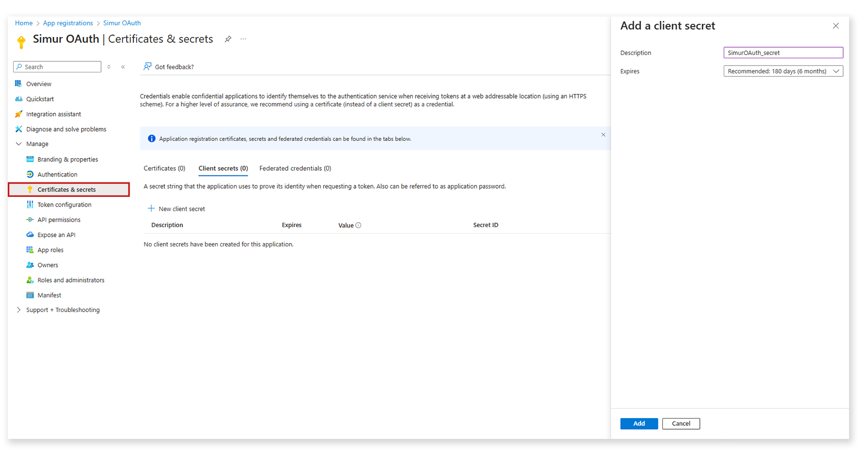This screenshot has height=454, width=868.
Task: Open the Manifest page icon
Action: pos(30,295)
